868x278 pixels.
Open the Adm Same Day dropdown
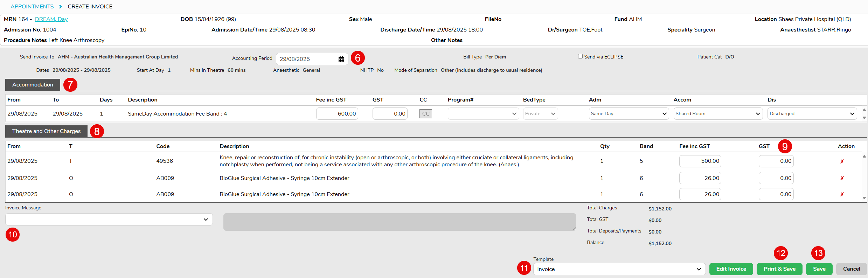(x=629, y=114)
